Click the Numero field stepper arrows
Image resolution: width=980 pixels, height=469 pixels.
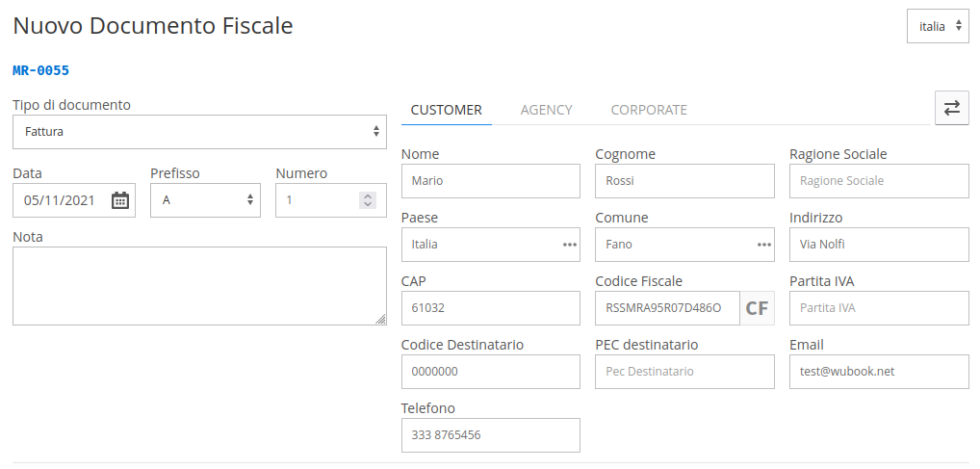click(x=368, y=200)
